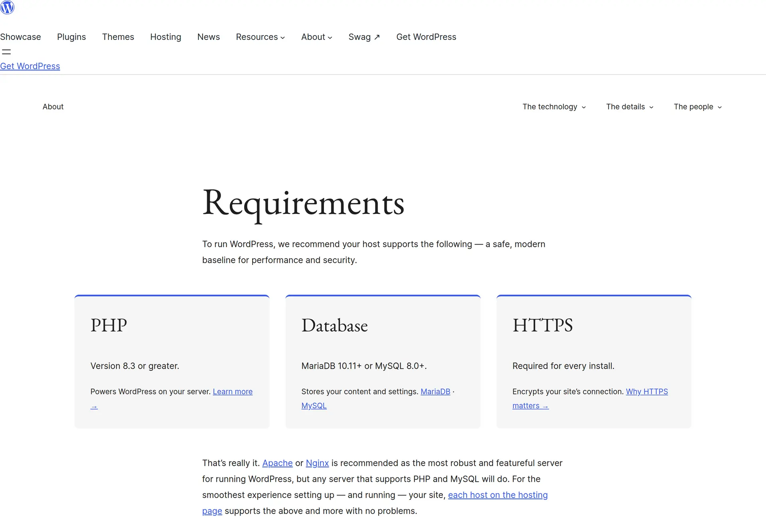Open the MySQL link in Database card
The height and width of the screenshot is (532, 766).
(x=314, y=405)
